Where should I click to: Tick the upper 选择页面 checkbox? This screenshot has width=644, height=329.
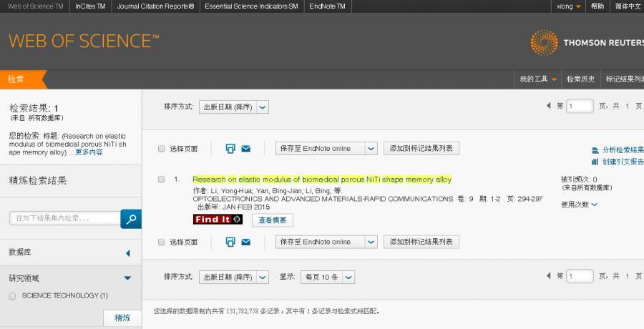pos(162,149)
